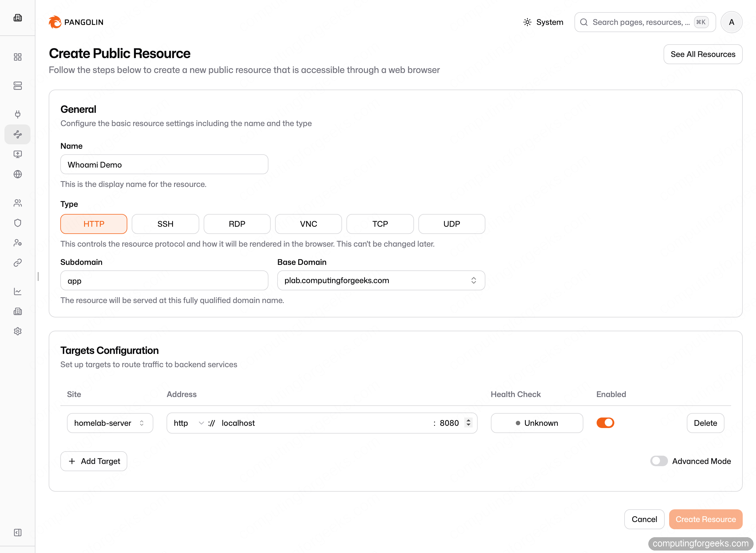Select VNC resource type
Viewport: 756px width, 553px height.
coord(308,224)
